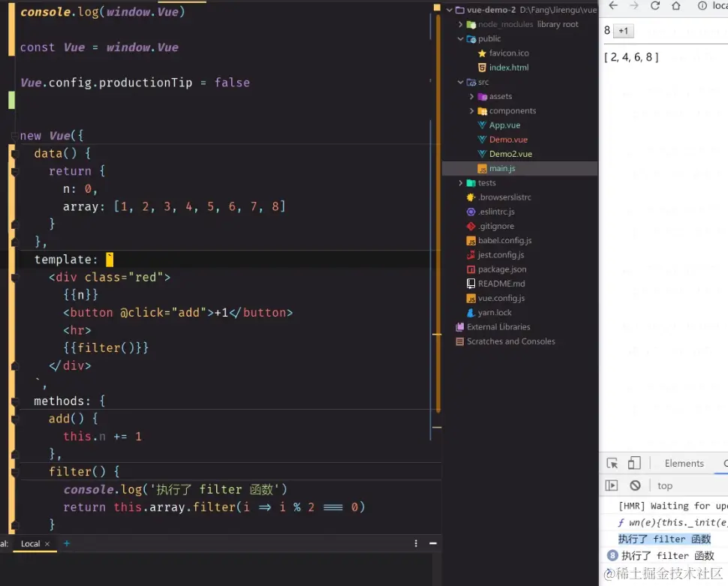This screenshot has height=586, width=728.
Task: Hide the terminal tool window
Action: tap(433, 543)
